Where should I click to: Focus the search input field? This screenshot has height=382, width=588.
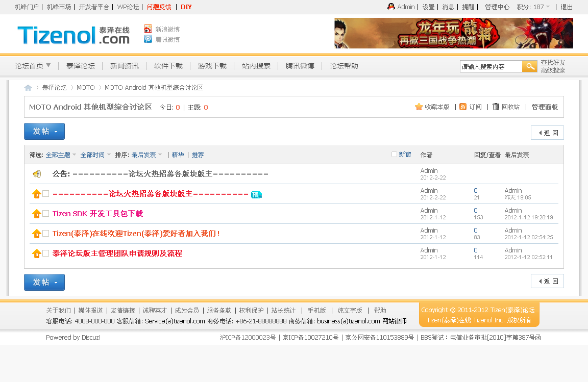point(491,66)
